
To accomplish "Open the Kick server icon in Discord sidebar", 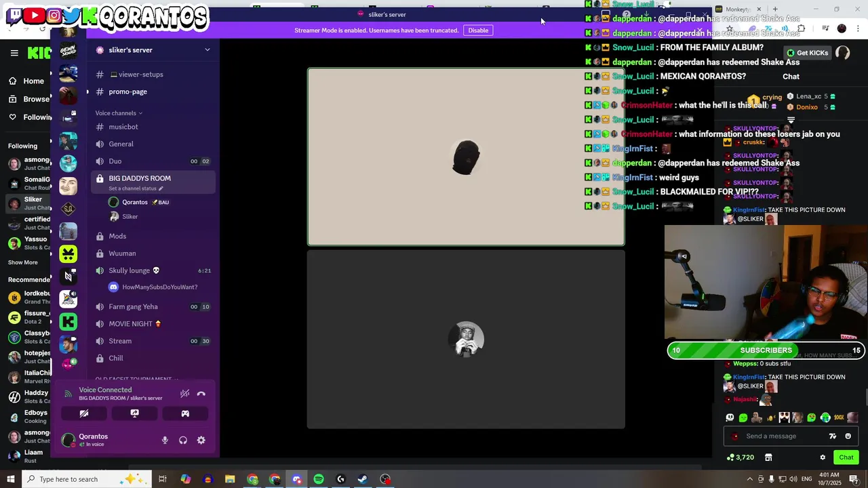I will (x=68, y=322).
